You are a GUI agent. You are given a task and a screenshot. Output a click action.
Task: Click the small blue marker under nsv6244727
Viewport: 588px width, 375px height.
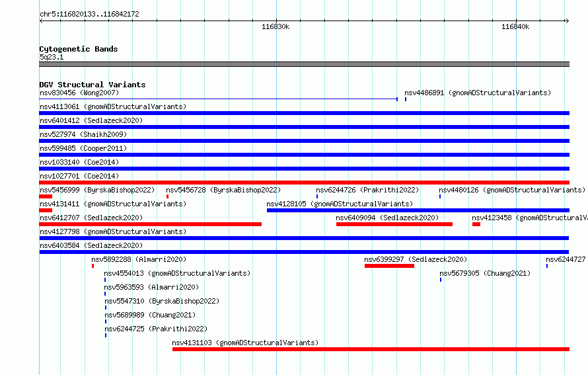[x=547, y=266]
